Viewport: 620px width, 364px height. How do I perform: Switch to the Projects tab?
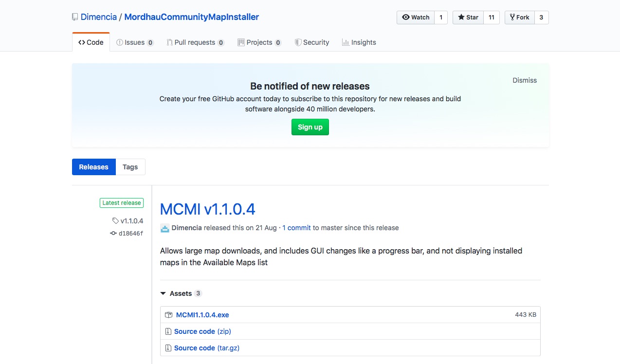click(x=259, y=42)
